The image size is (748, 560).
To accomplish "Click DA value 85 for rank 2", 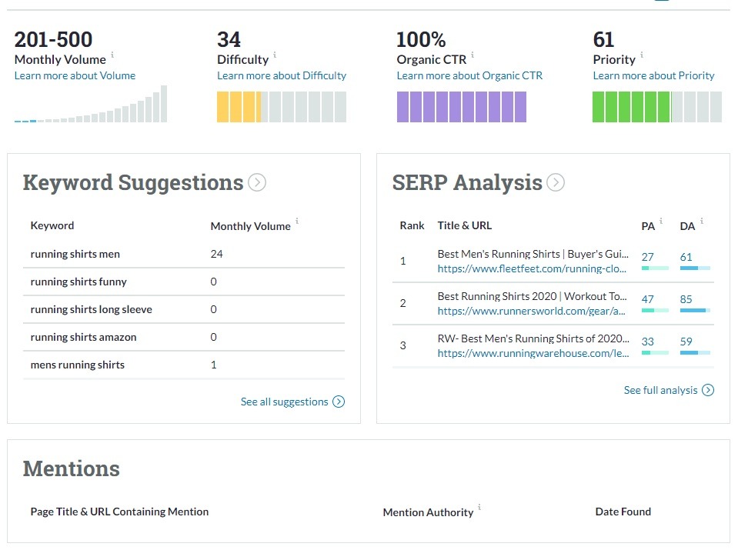I will pos(686,299).
